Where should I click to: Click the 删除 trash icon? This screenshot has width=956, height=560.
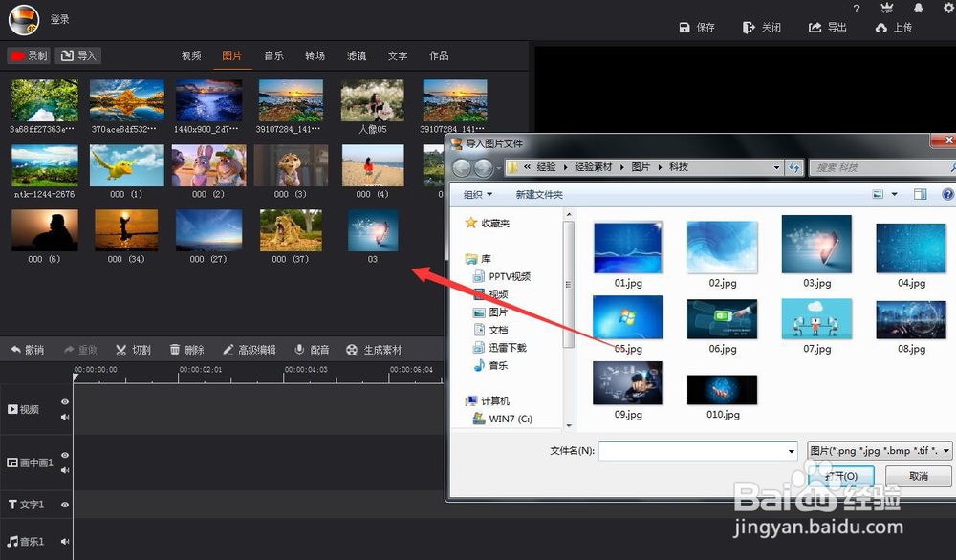coord(175,349)
